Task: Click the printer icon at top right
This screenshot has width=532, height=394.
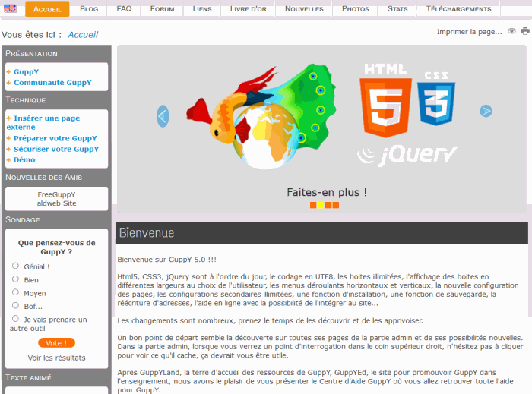Action: tap(525, 31)
